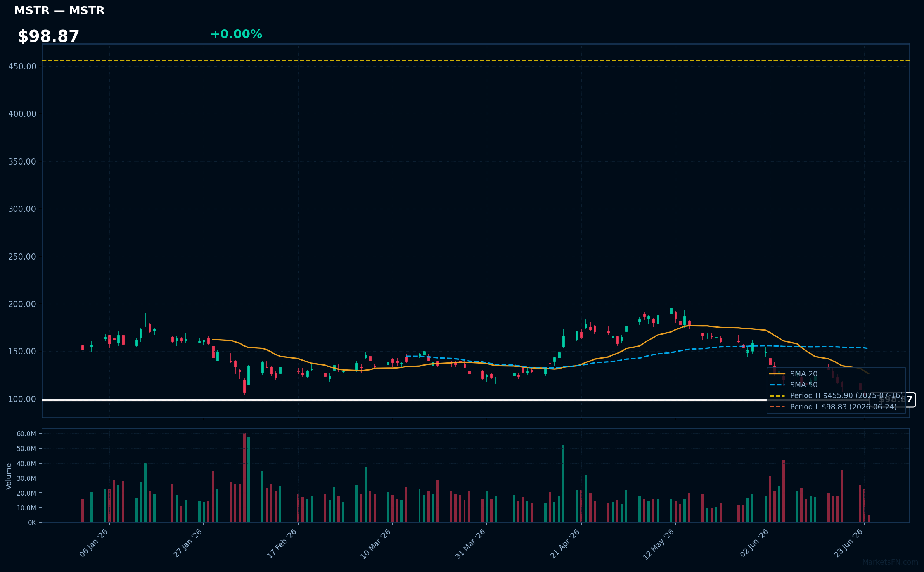Viewport: 924px width, 572px height.
Task: Click the tall green volume bar near 52M
Action: (563, 484)
